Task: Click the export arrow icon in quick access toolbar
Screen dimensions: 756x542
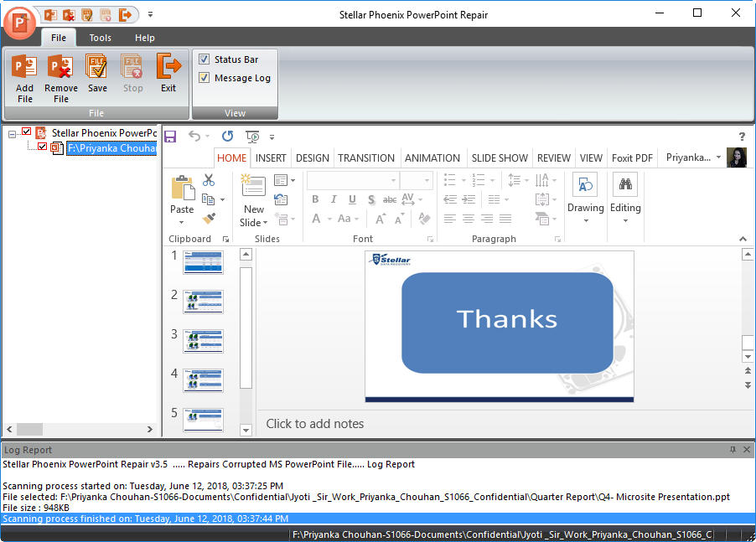Action: tap(126, 15)
